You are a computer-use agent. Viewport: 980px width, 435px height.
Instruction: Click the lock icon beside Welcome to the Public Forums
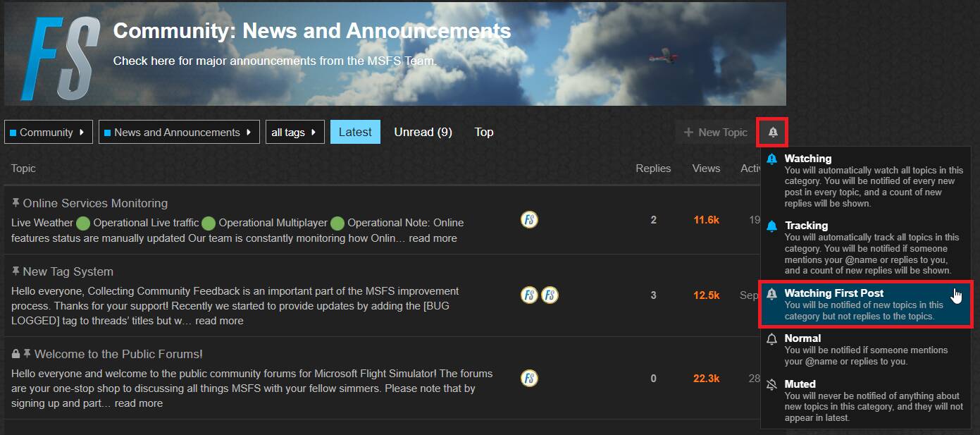pos(15,354)
